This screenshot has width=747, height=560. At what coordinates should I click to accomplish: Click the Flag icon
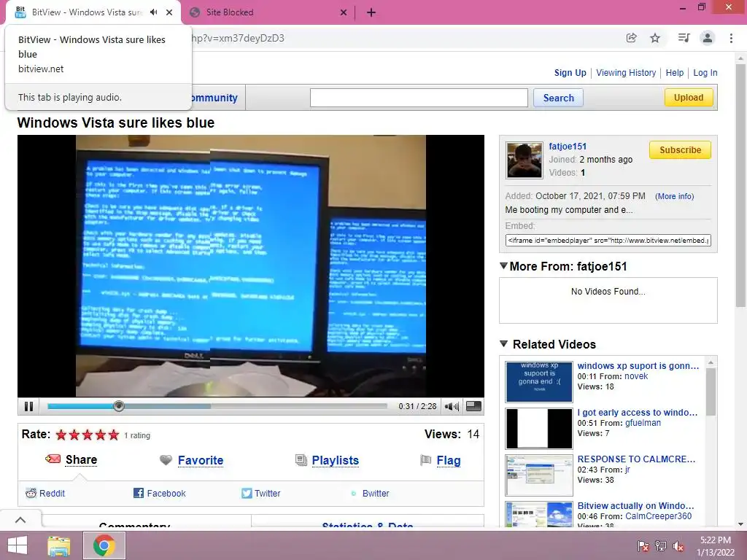click(x=425, y=460)
